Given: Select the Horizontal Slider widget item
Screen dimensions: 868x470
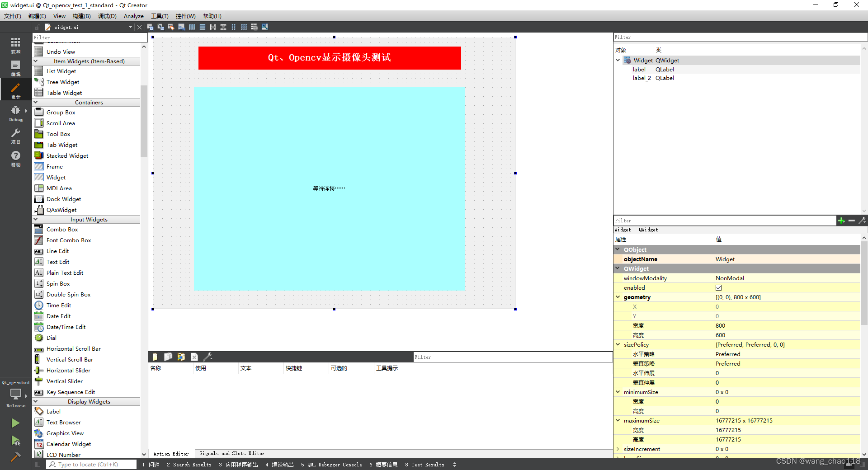Looking at the screenshot, I should click(68, 370).
